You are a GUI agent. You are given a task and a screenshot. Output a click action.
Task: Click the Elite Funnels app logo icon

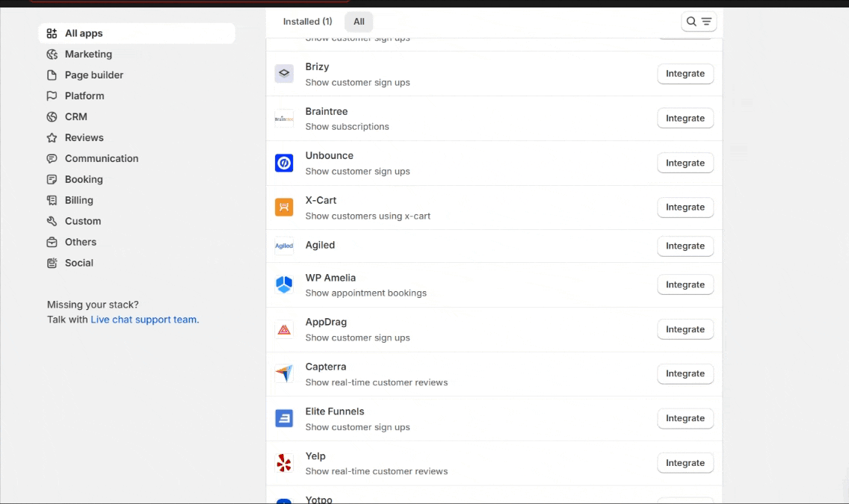coord(284,418)
